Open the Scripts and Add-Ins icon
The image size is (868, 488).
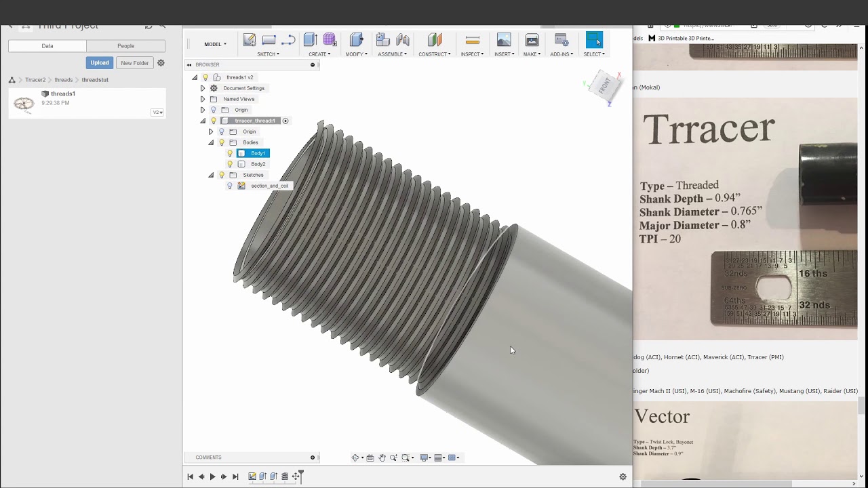point(561,40)
